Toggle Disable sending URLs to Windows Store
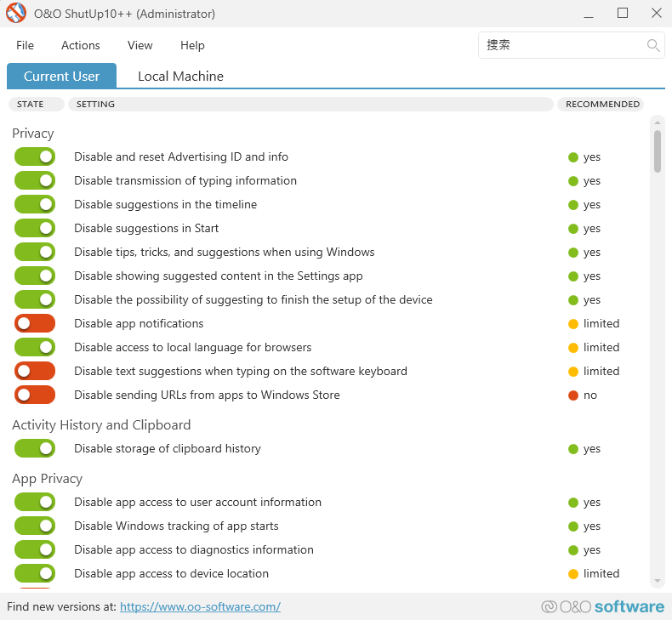This screenshot has height=620, width=672. [35, 395]
